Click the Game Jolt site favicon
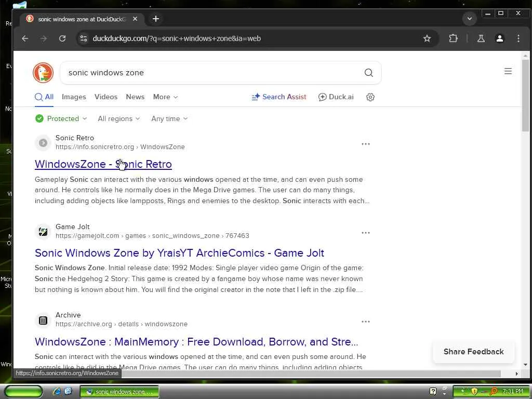Image resolution: width=532 pixels, height=399 pixels. 43,232
